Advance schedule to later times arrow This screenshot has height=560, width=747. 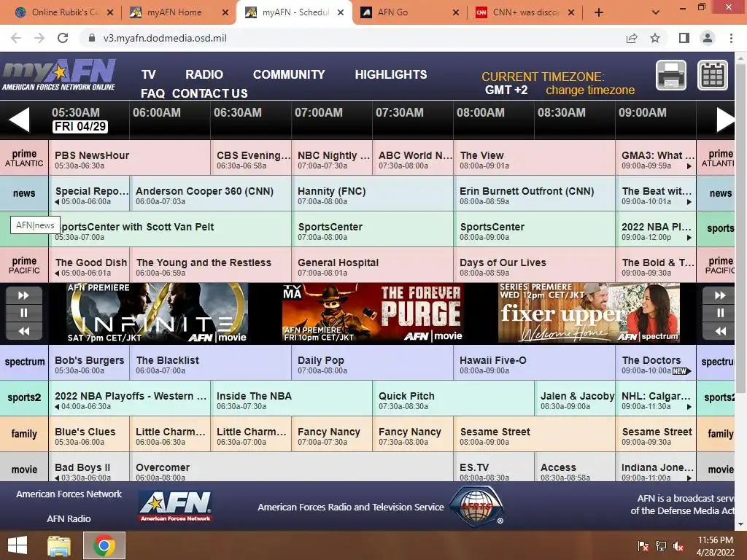point(726,120)
